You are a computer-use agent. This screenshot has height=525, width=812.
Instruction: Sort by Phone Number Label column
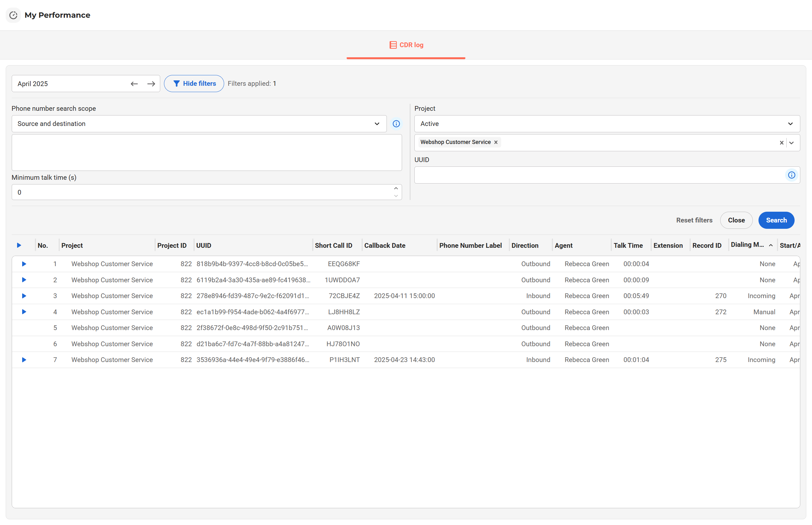click(x=470, y=246)
